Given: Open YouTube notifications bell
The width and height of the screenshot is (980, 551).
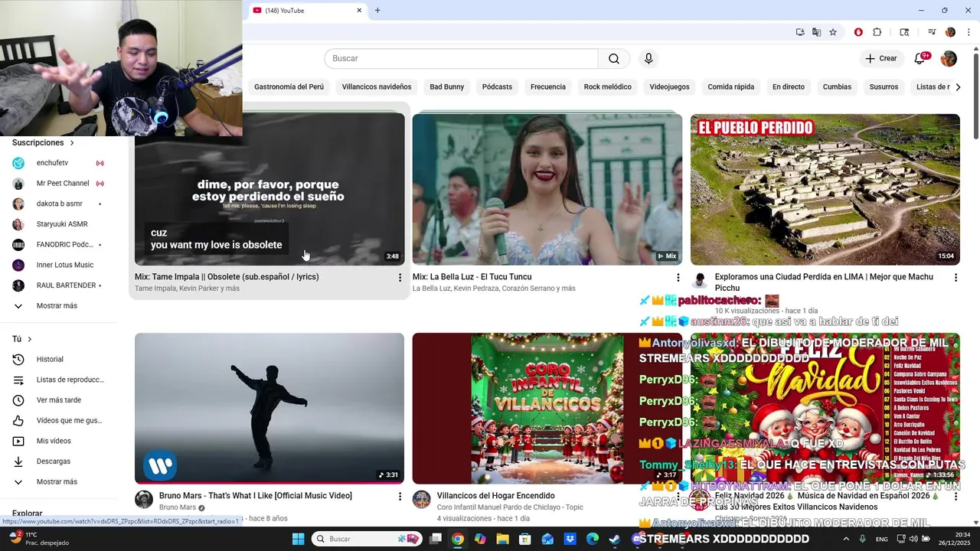Looking at the screenshot, I should point(920,59).
